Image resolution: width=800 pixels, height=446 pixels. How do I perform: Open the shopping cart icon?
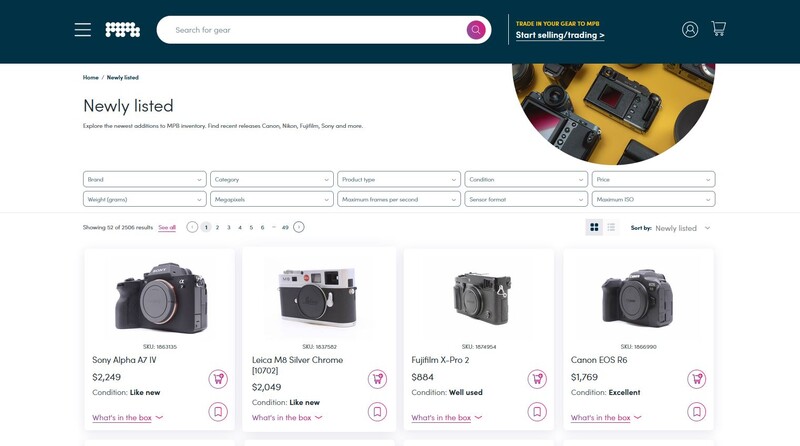point(718,29)
